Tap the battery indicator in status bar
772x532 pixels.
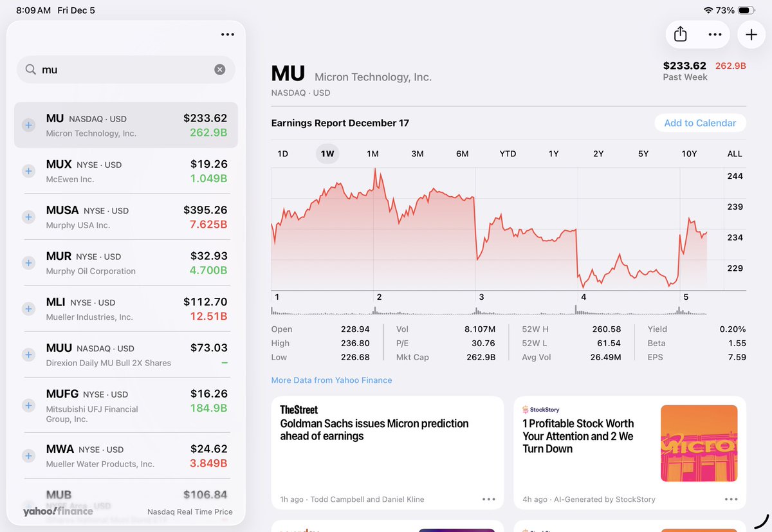[746, 10]
